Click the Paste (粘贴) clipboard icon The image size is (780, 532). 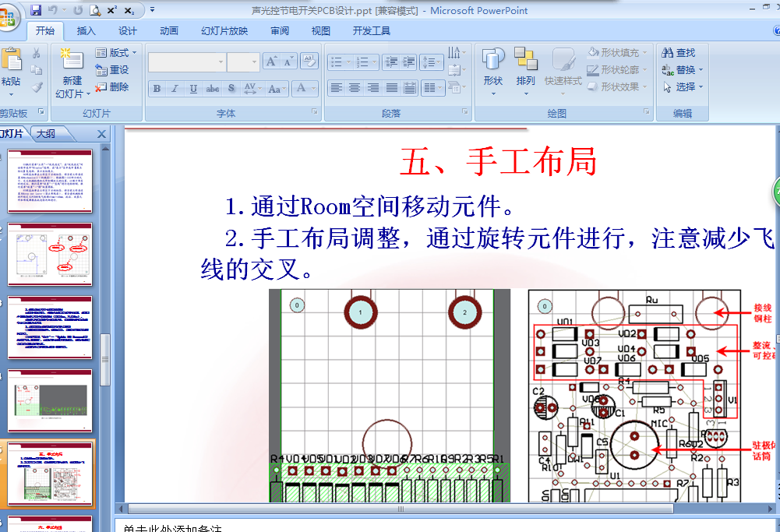[11, 60]
